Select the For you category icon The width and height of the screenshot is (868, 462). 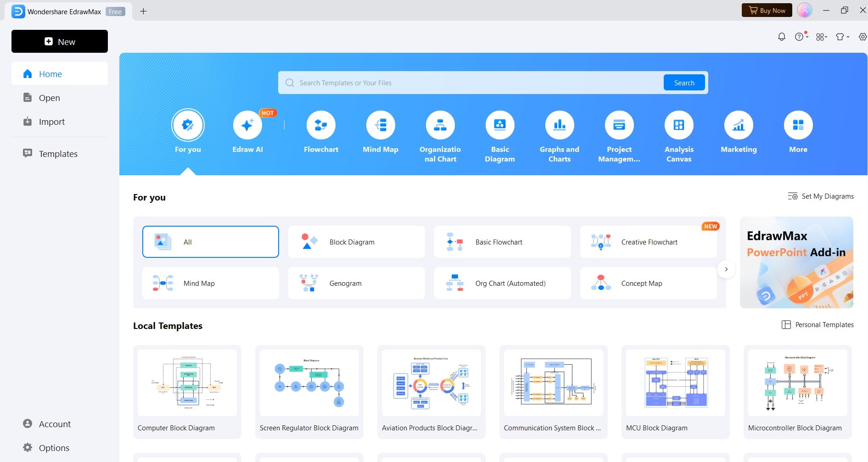click(x=188, y=125)
